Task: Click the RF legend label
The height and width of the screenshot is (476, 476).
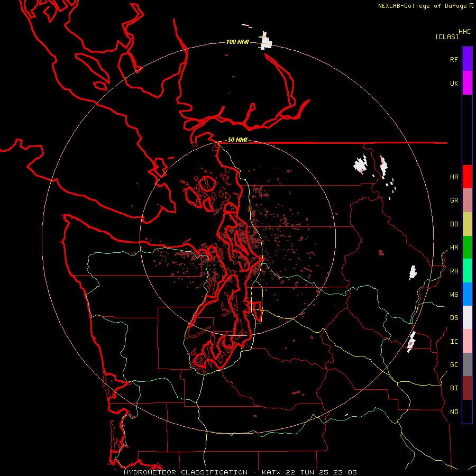Action: point(454,59)
